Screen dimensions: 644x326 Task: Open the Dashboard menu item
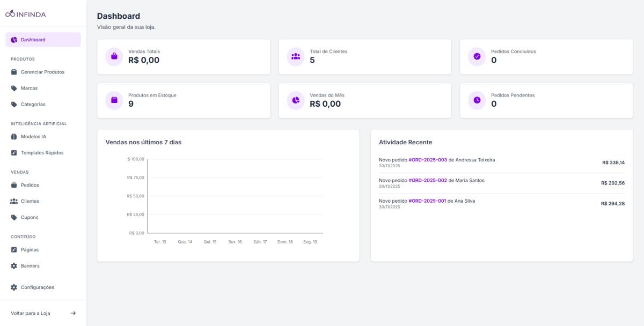[x=43, y=40]
